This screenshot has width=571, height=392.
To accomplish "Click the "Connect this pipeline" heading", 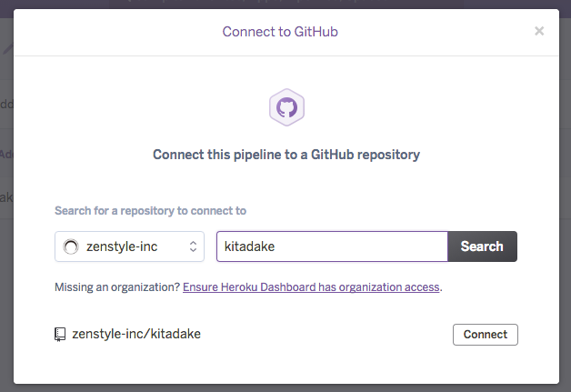I will [x=286, y=155].
